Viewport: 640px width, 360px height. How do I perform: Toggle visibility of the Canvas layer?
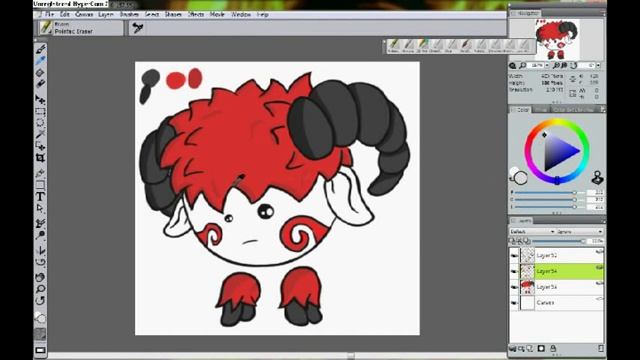pos(514,303)
